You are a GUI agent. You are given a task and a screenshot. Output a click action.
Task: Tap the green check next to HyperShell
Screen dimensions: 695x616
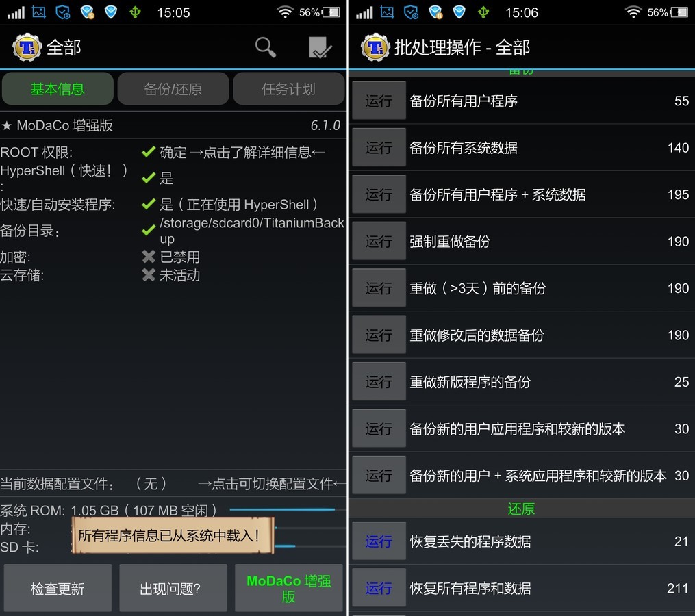[149, 178]
